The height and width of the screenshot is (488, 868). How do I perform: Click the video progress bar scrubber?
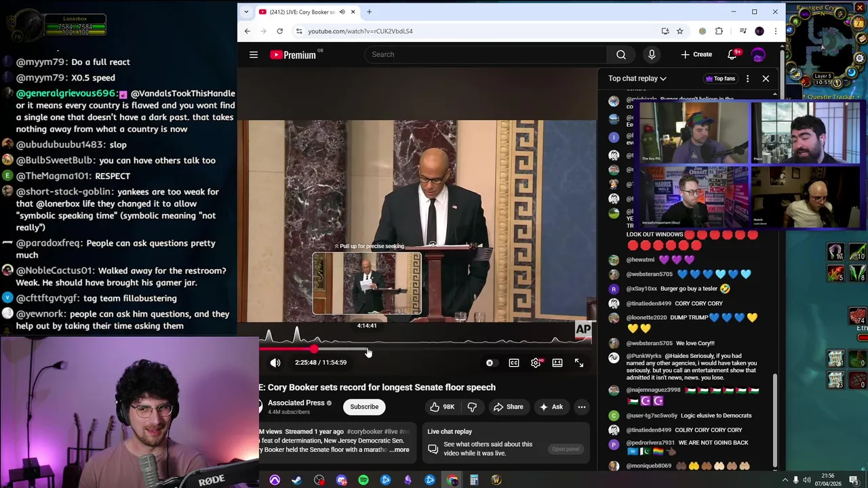pos(313,349)
